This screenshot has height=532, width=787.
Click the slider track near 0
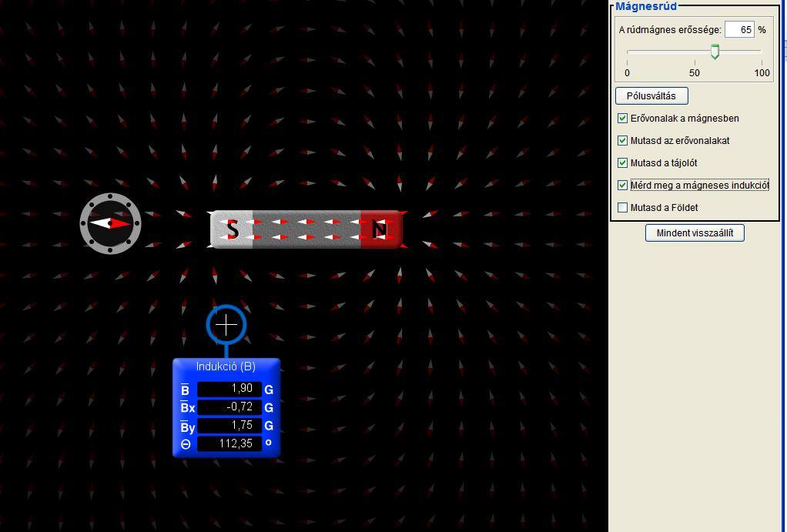(x=629, y=52)
